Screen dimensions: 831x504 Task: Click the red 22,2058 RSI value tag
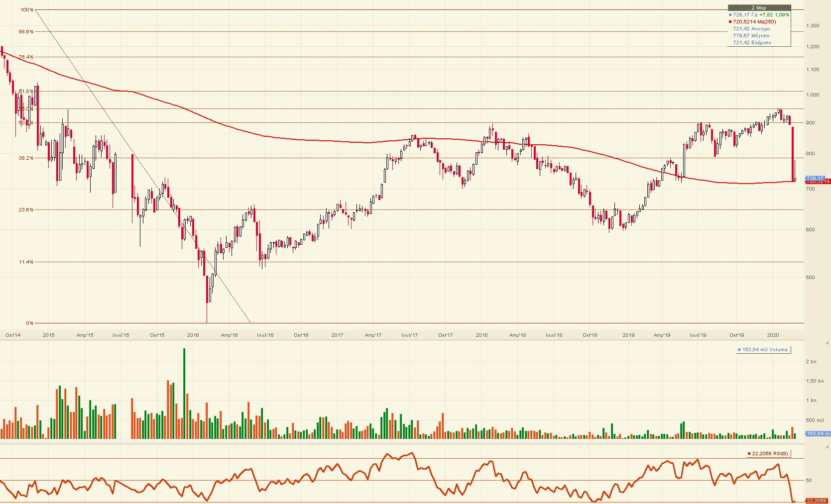817,501
